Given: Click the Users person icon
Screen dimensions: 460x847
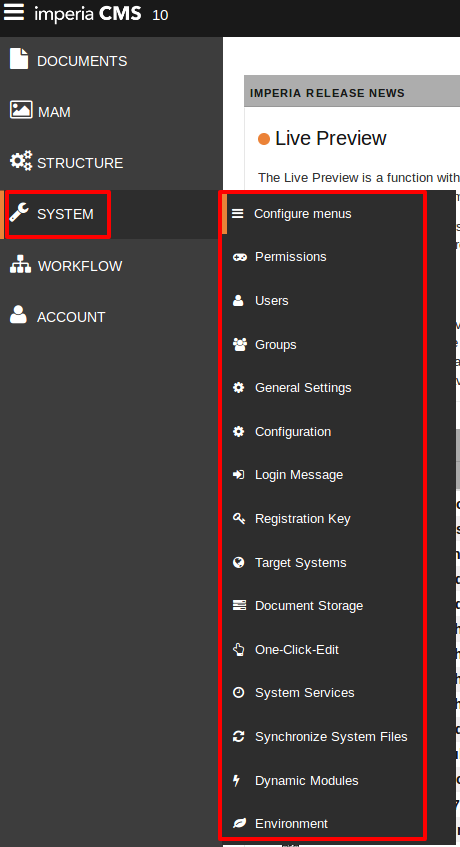Looking at the screenshot, I should coord(238,301).
